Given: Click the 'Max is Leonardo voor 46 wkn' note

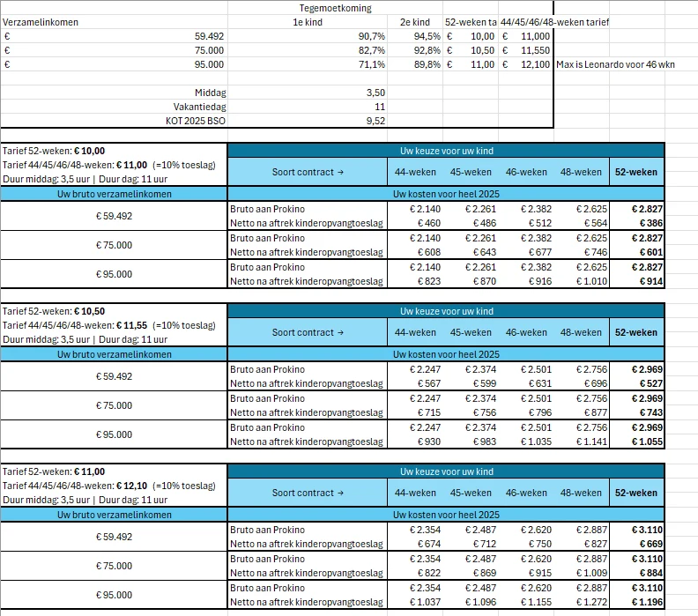Looking at the screenshot, I should 615,64.
